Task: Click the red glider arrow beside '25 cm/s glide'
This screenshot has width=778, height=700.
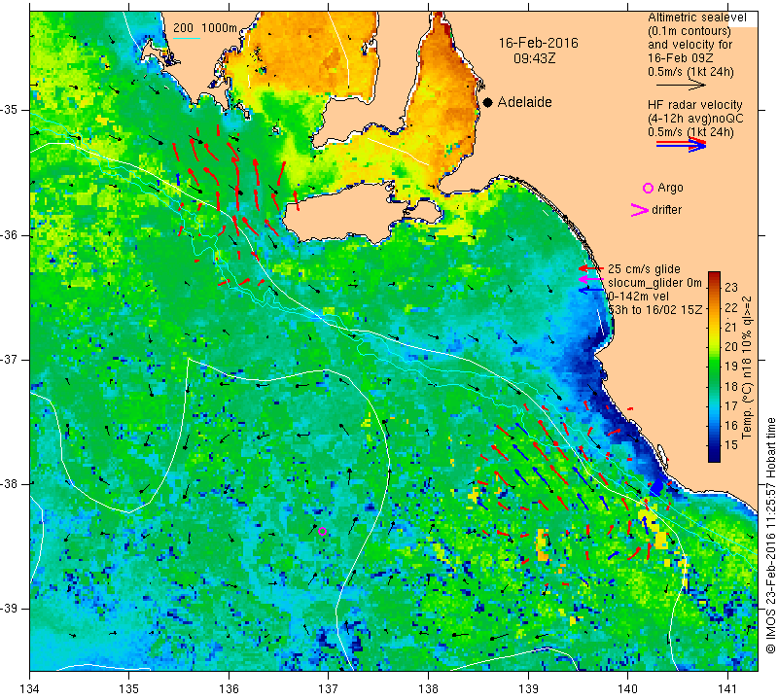Action: [590, 268]
